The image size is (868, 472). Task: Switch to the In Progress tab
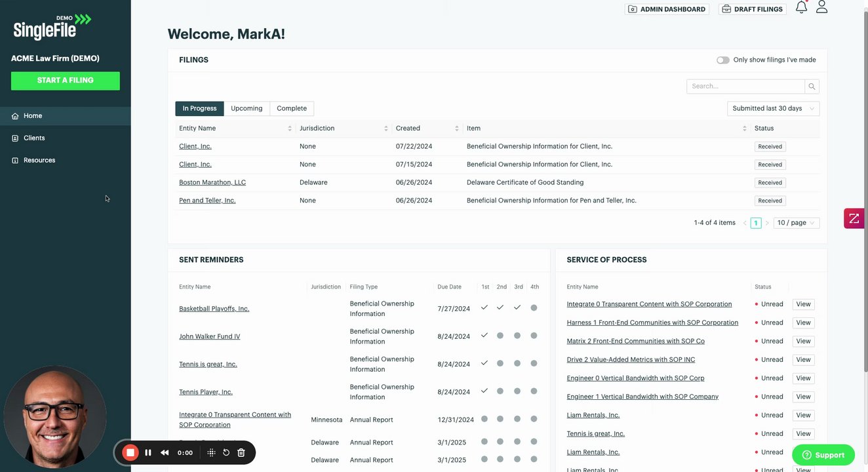pyautogui.click(x=199, y=109)
